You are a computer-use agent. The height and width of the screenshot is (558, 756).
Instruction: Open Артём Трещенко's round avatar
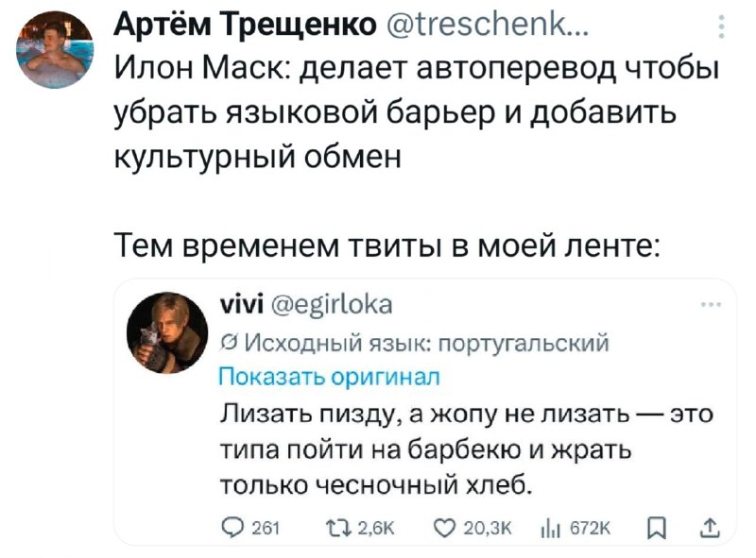(x=55, y=49)
